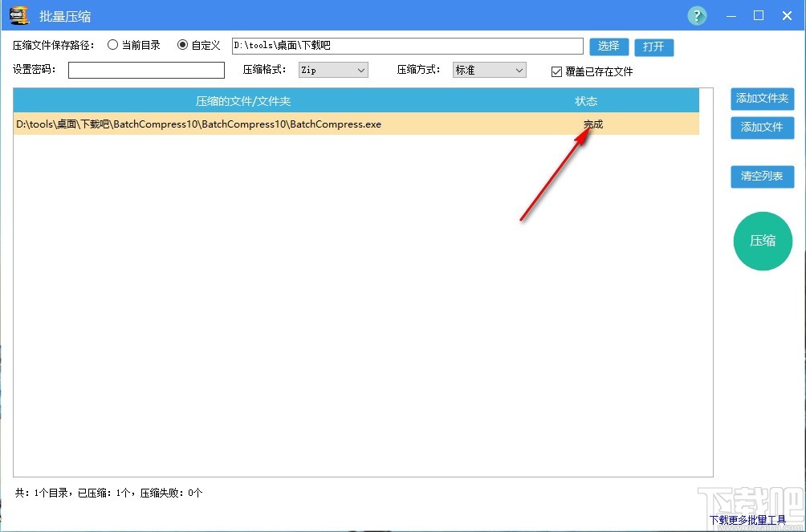Click the help question mark icon

pos(697,15)
